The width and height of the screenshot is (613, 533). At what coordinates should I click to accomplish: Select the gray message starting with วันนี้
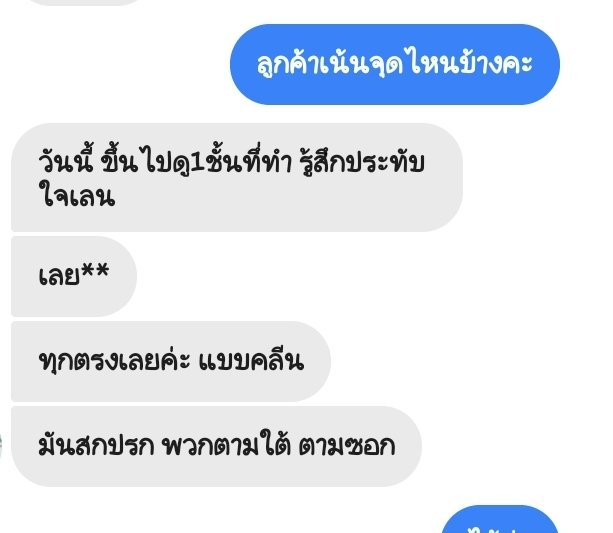tap(237, 178)
